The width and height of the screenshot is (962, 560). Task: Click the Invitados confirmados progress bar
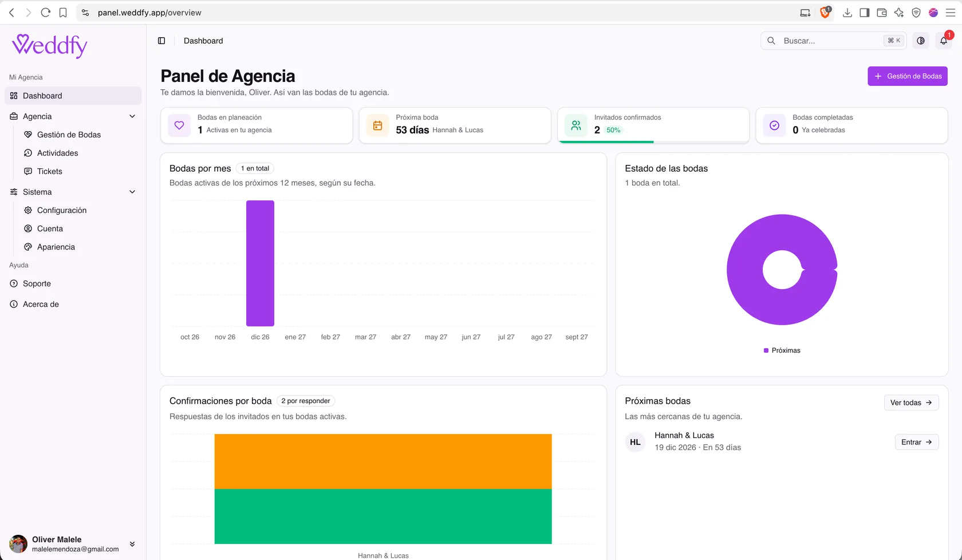(x=653, y=141)
